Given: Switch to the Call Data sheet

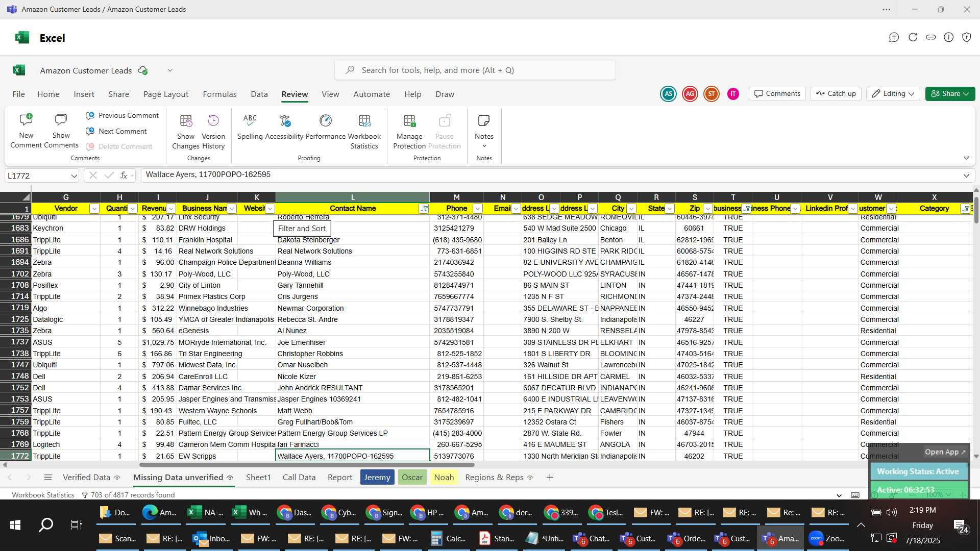Looking at the screenshot, I should 299,478.
